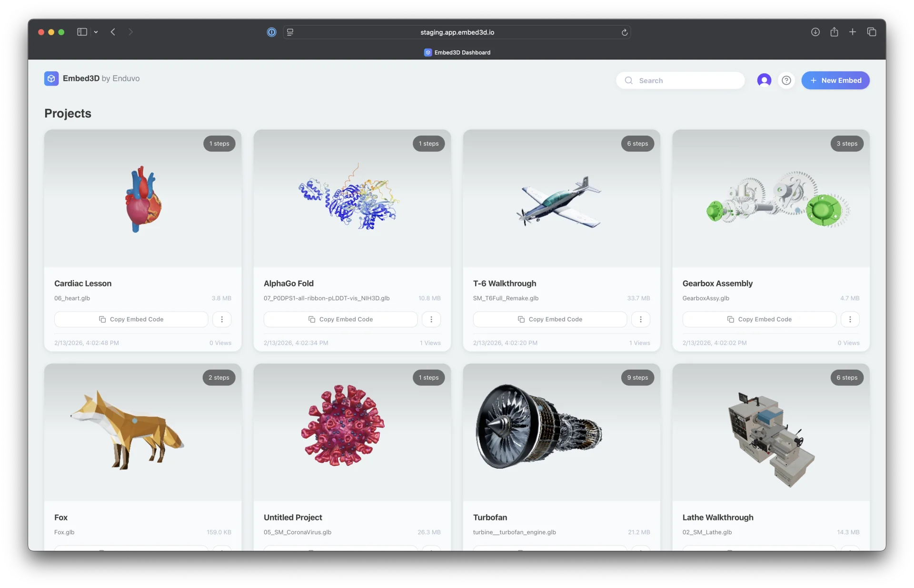The height and width of the screenshot is (588, 914).
Task: Open the user profile avatar icon
Action: click(764, 80)
